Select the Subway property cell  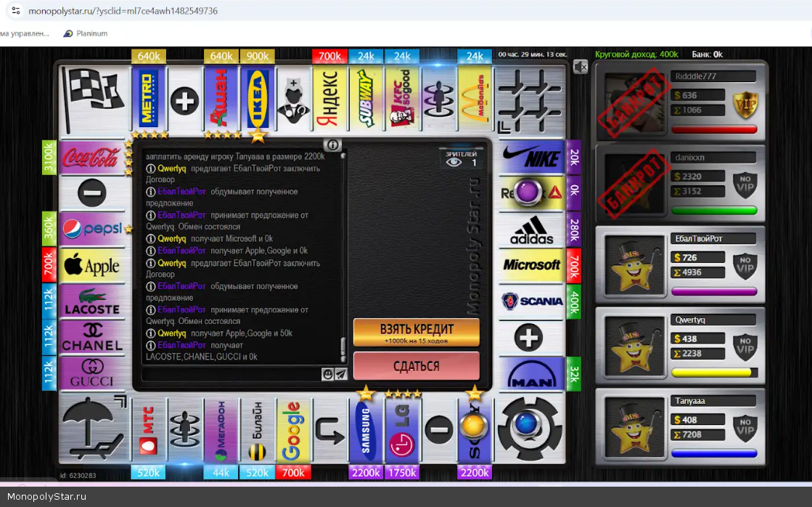pyautogui.click(x=366, y=99)
